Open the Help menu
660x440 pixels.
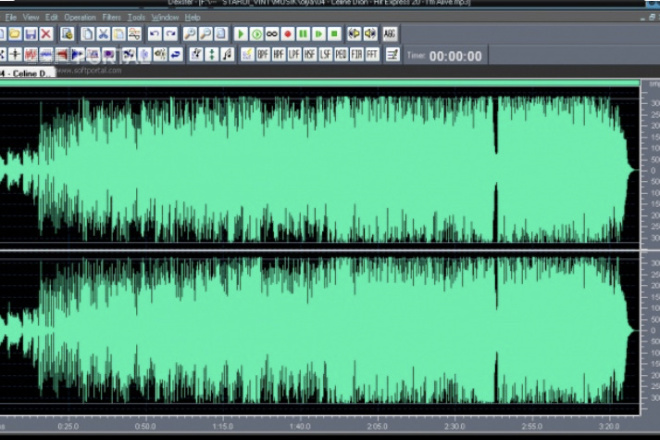pyautogui.click(x=192, y=17)
